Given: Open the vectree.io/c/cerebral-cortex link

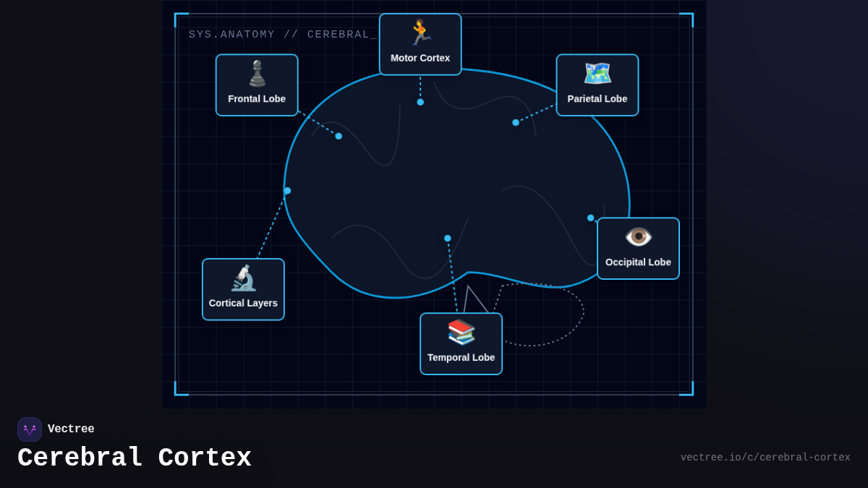Looking at the screenshot, I should coord(765,458).
